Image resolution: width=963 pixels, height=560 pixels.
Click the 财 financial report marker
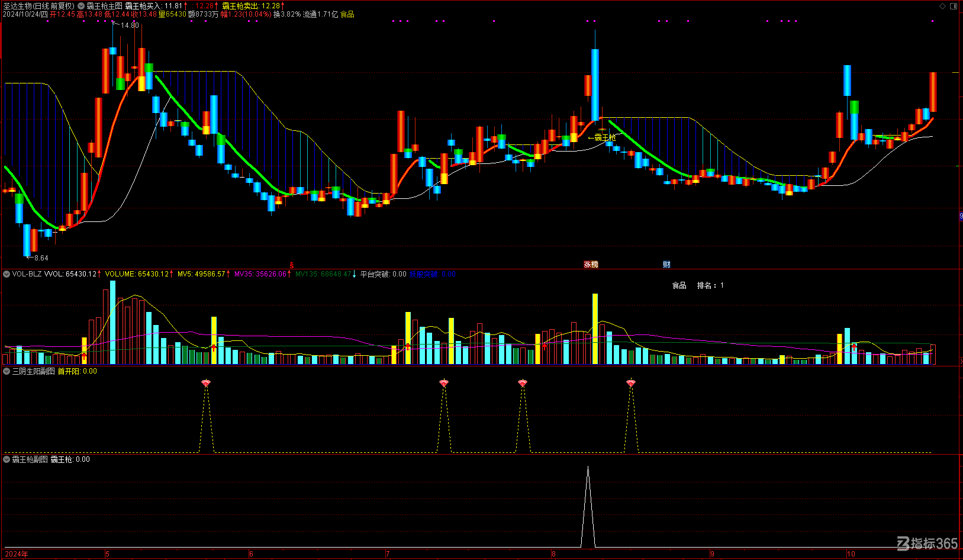[666, 265]
